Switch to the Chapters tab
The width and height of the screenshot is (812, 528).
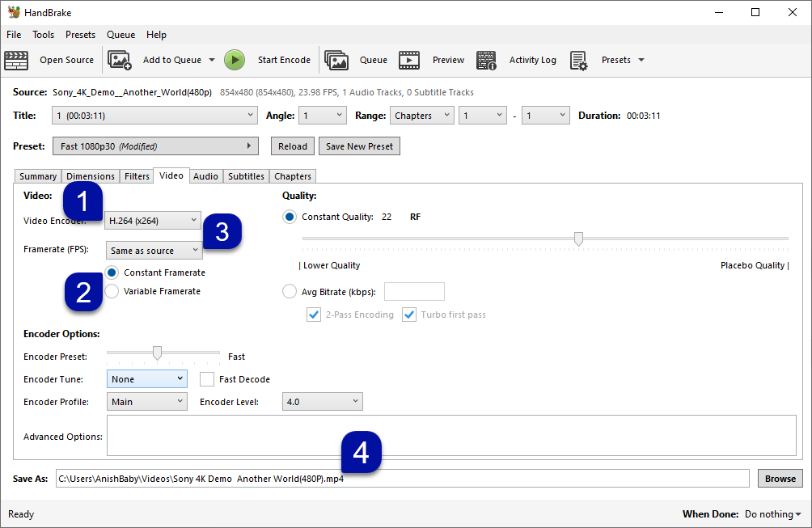293,176
